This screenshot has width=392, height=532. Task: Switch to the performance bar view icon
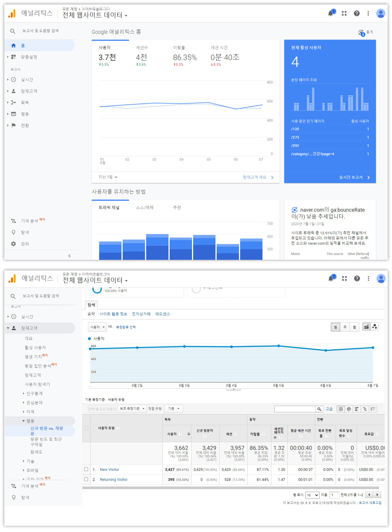357,409
